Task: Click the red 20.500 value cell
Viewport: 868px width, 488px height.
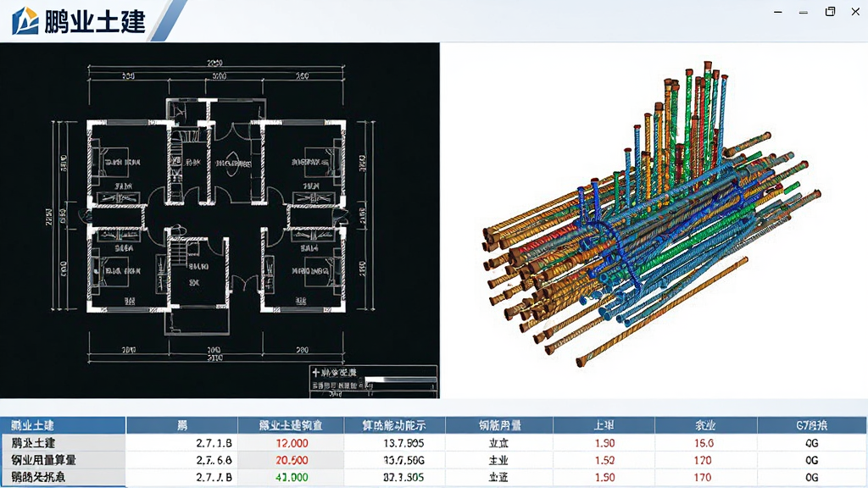Action: click(292, 460)
